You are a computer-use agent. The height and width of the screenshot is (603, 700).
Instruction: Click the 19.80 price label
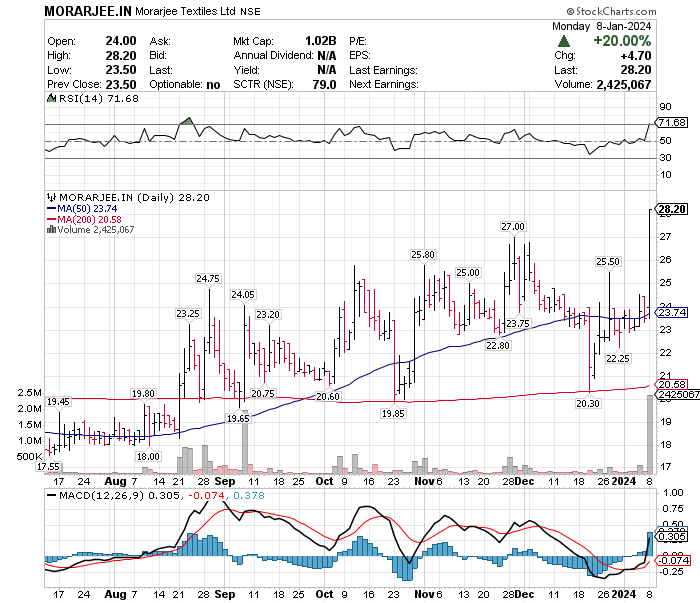(143, 393)
